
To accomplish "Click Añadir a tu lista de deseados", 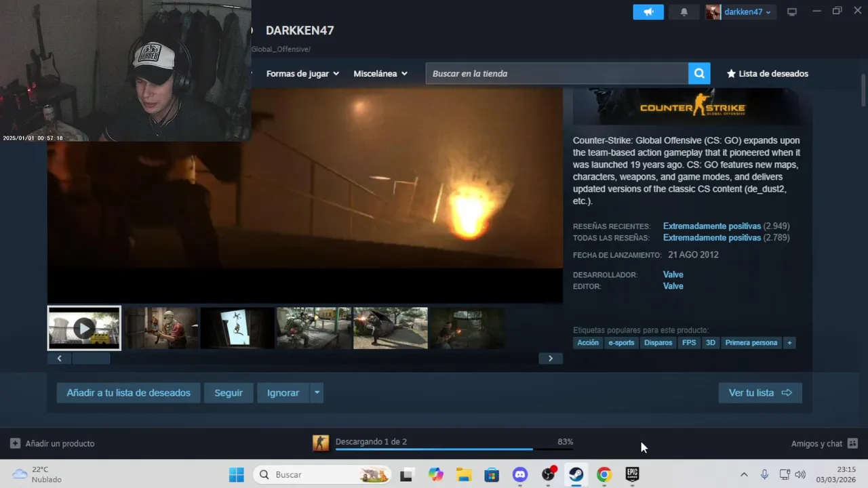I will pos(128,392).
